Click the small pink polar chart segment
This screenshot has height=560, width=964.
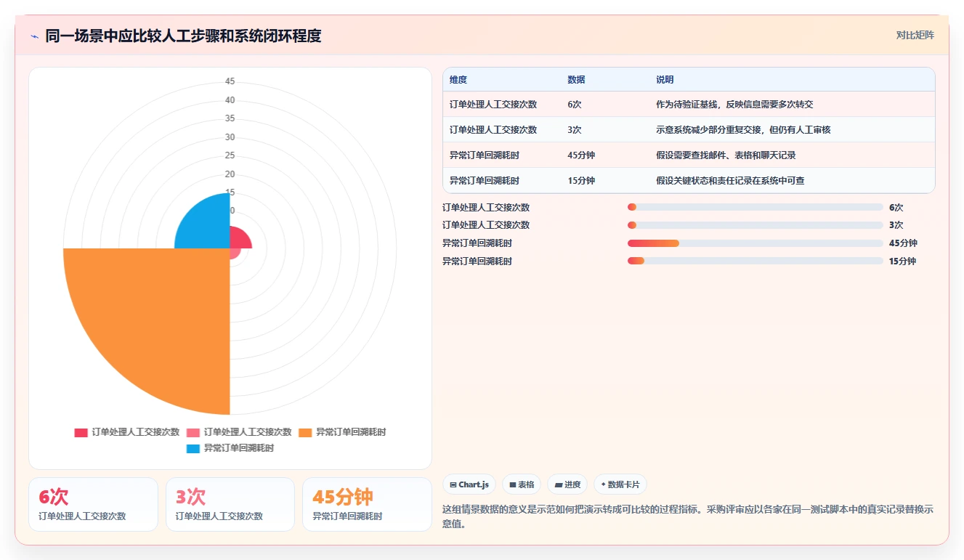coord(234,252)
